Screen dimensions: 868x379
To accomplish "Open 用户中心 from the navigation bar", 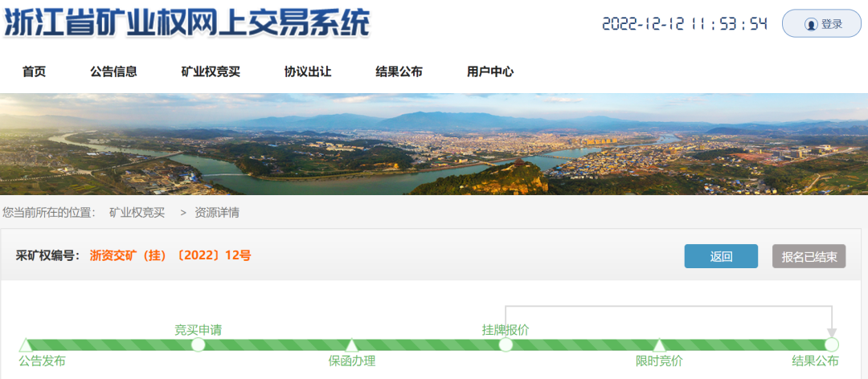I will pos(490,71).
